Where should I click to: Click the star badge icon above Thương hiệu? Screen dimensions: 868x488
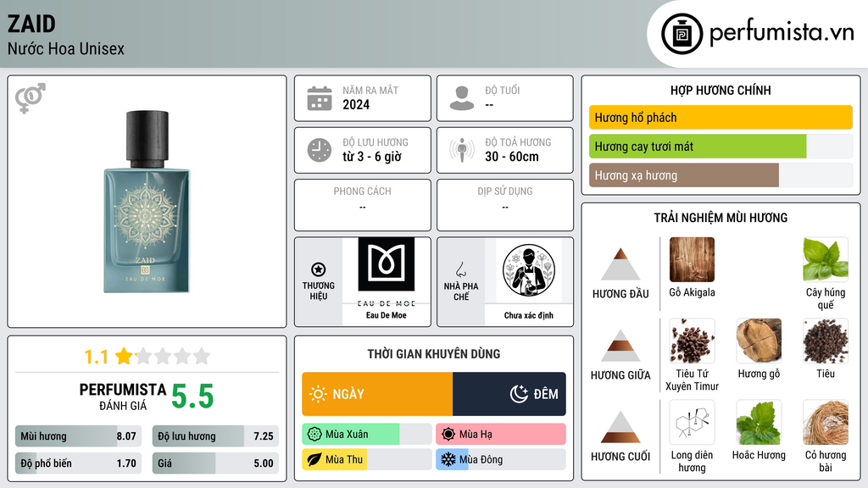(319, 269)
